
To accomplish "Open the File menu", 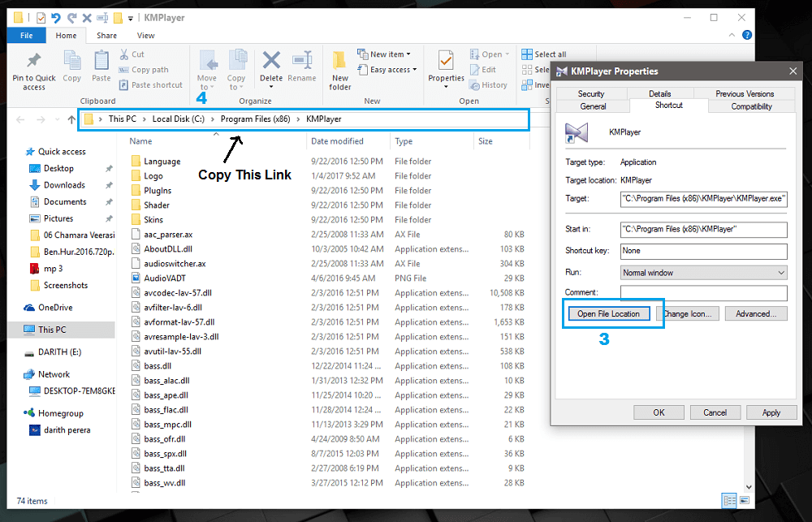I will [27, 35].
